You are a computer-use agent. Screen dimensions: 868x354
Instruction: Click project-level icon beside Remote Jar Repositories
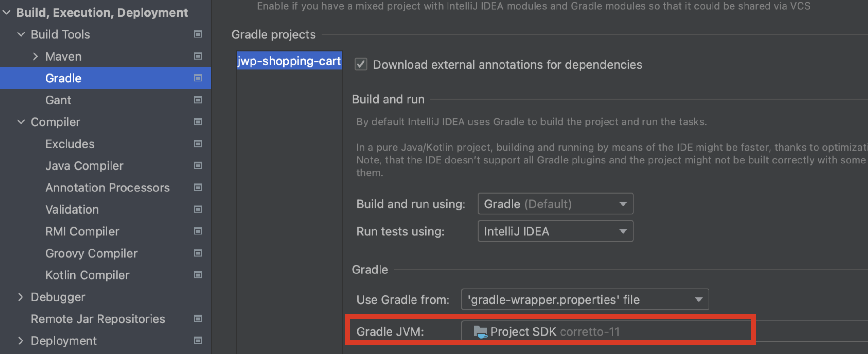[198, 319]
